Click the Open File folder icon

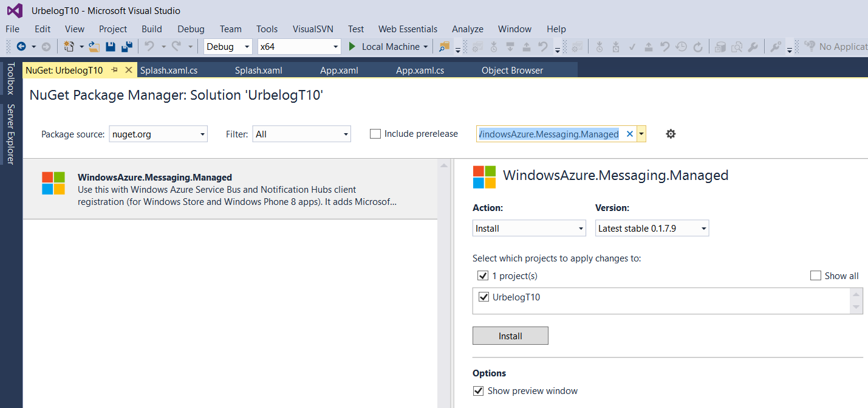click(x=94, y=47)
